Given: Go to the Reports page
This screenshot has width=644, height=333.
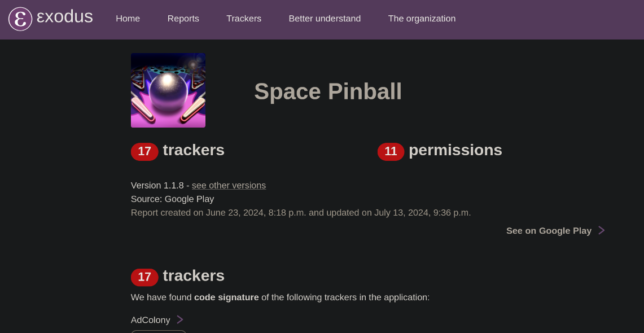Looking at the screenshot, I should tap(183, 19).
